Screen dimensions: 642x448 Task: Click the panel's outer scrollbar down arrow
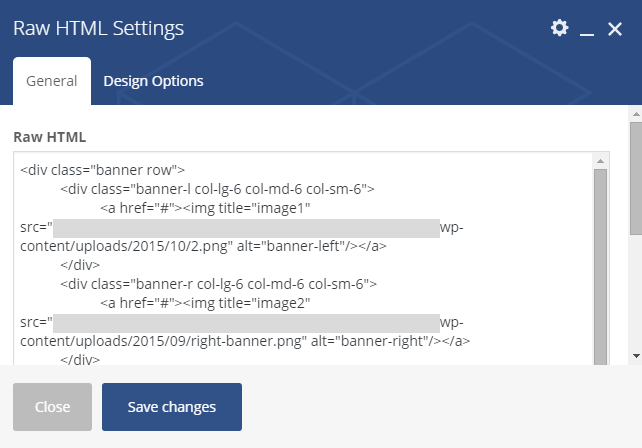coord(636,355)
